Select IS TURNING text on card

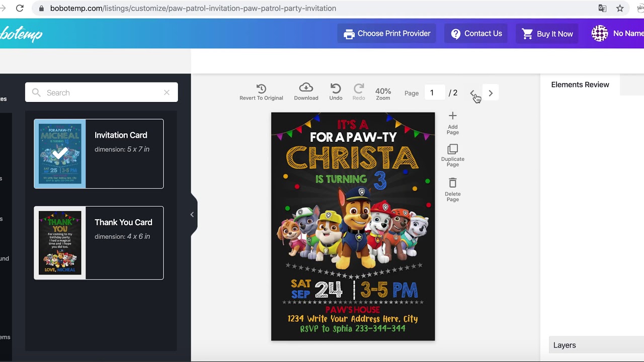tap(341, 179)
